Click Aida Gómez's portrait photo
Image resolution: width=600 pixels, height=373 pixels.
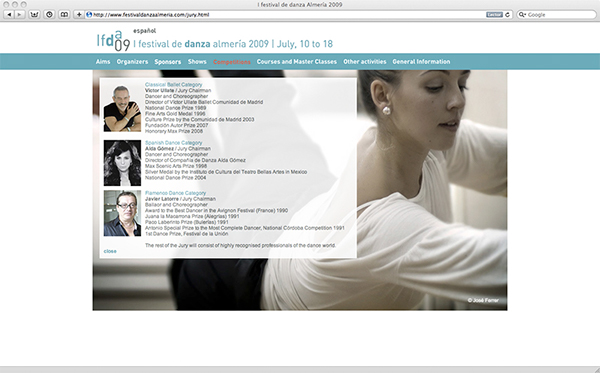pyautogui.click(x=122, y=163)
